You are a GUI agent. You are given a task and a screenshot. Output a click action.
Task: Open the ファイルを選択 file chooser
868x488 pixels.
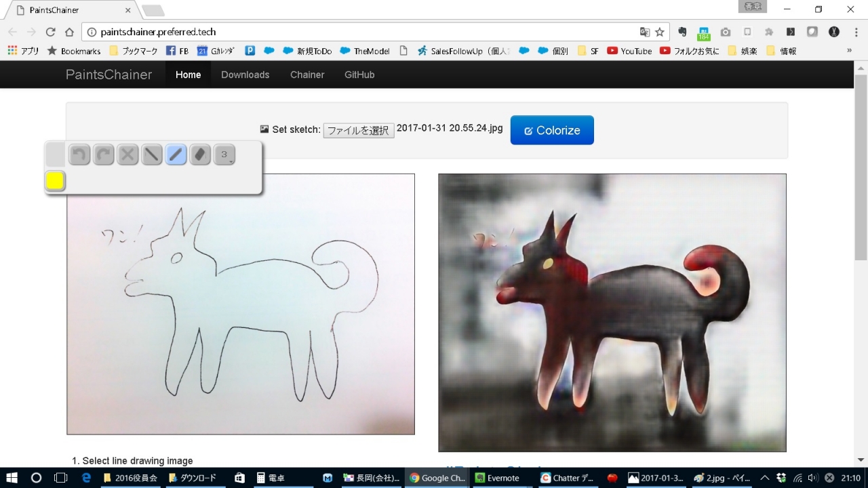(x=359, y=130)
